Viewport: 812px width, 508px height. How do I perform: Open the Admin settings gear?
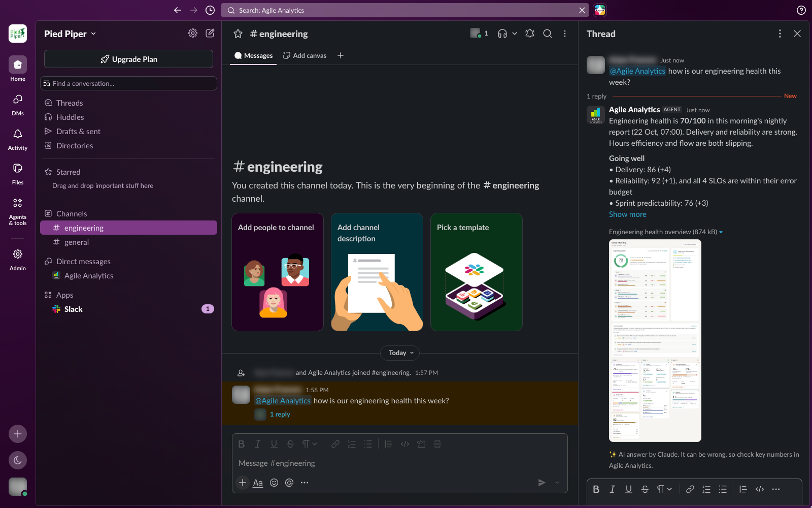(18, 260)
